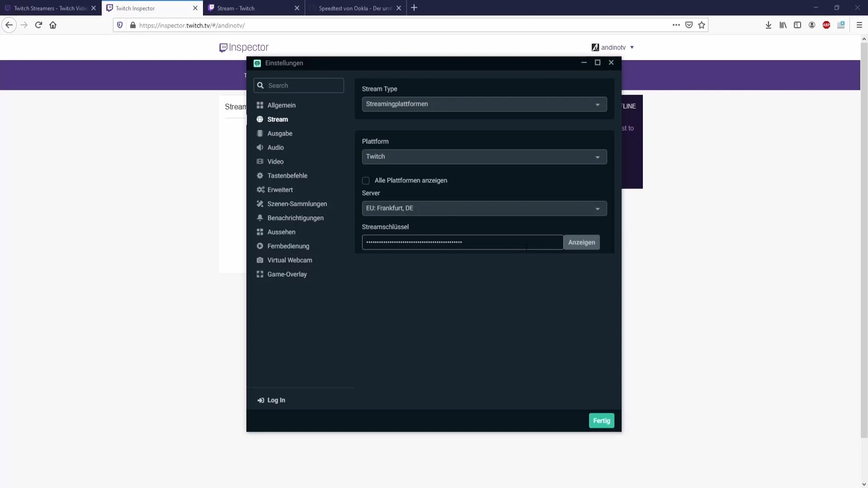Click the Anzeigen button

[x=581, y=242]
